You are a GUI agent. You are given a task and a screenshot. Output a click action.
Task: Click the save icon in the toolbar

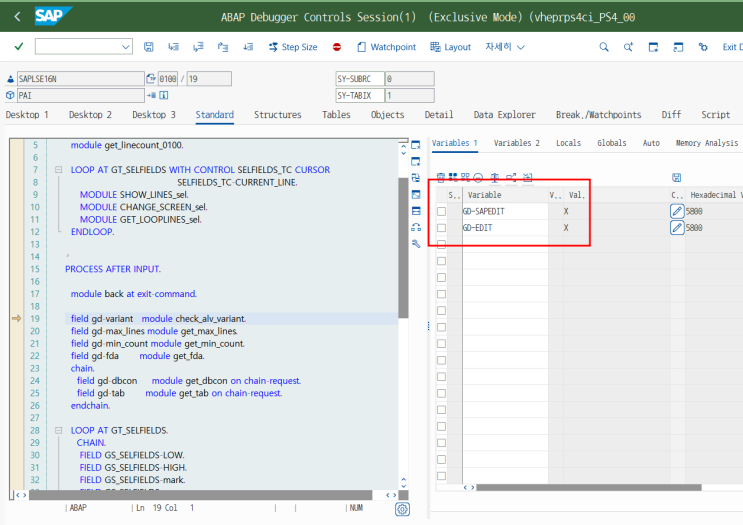[x=149, y=47]
